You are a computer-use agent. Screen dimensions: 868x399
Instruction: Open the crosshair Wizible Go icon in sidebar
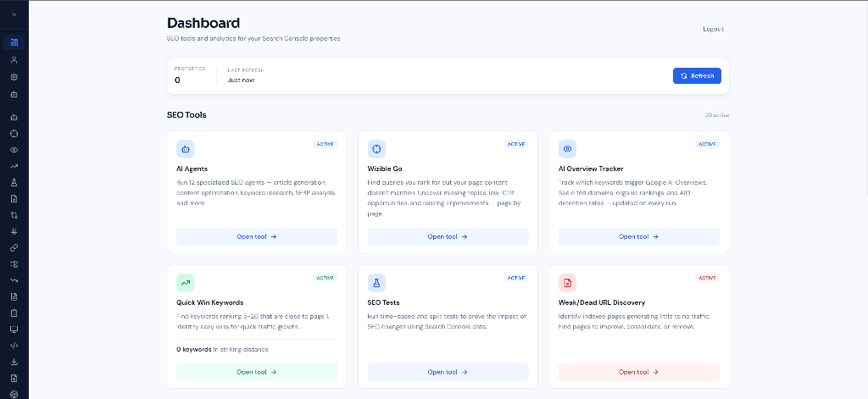coord(14,133)
